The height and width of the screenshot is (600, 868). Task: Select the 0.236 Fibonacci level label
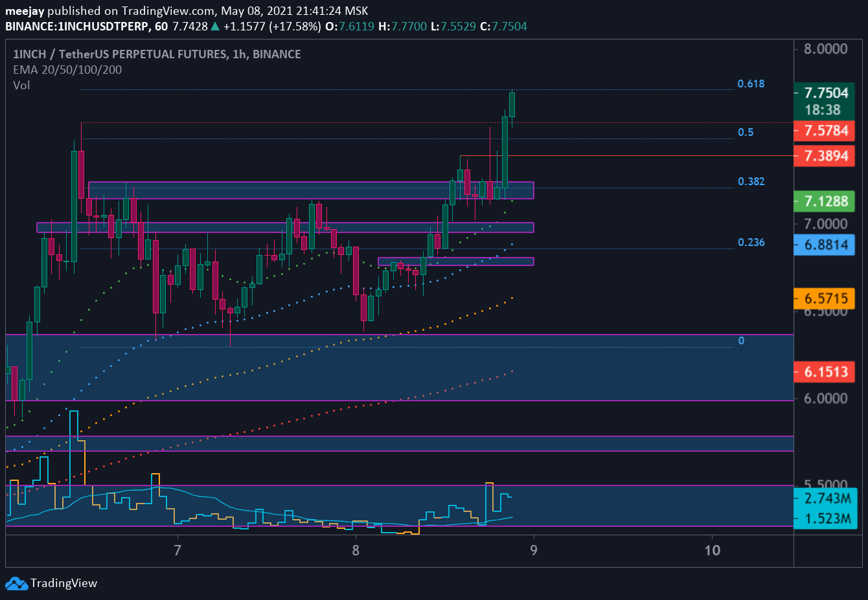click(x=751, y=242)
